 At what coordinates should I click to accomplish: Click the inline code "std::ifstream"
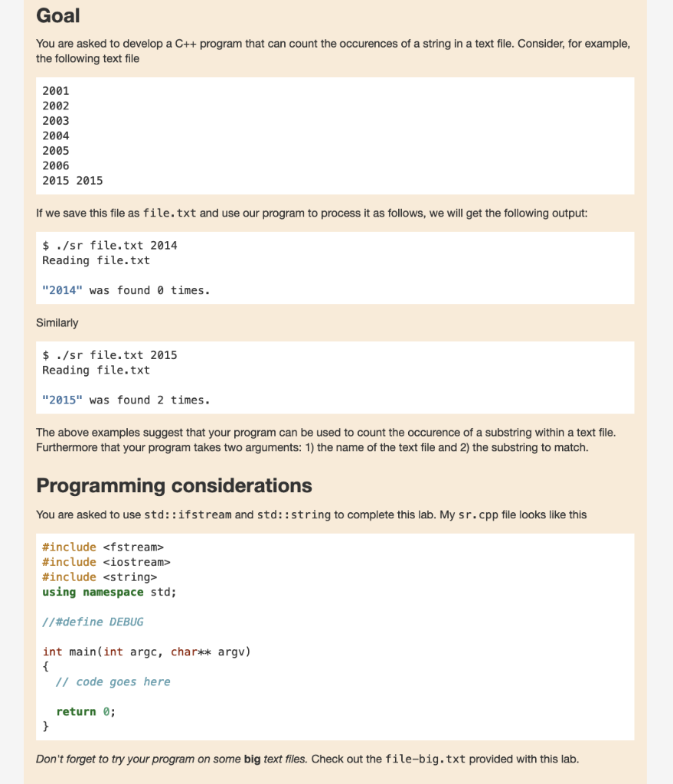point(188,515)
